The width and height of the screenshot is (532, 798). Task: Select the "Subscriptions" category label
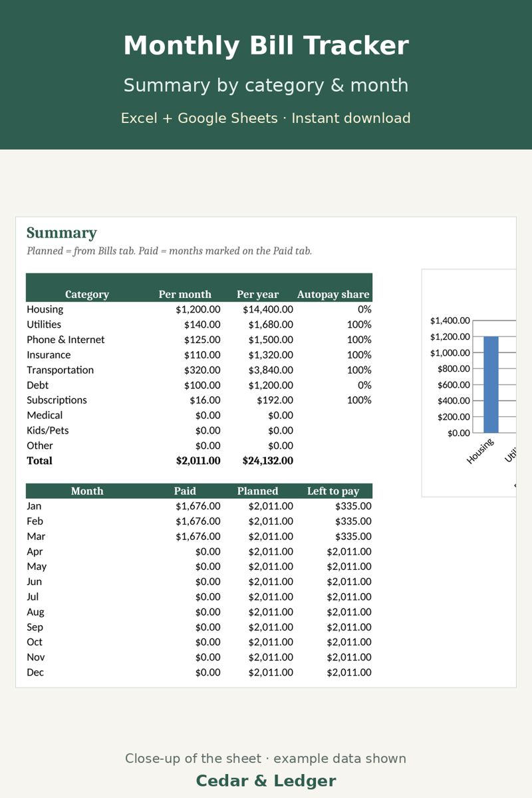click(x=57, y=400)
